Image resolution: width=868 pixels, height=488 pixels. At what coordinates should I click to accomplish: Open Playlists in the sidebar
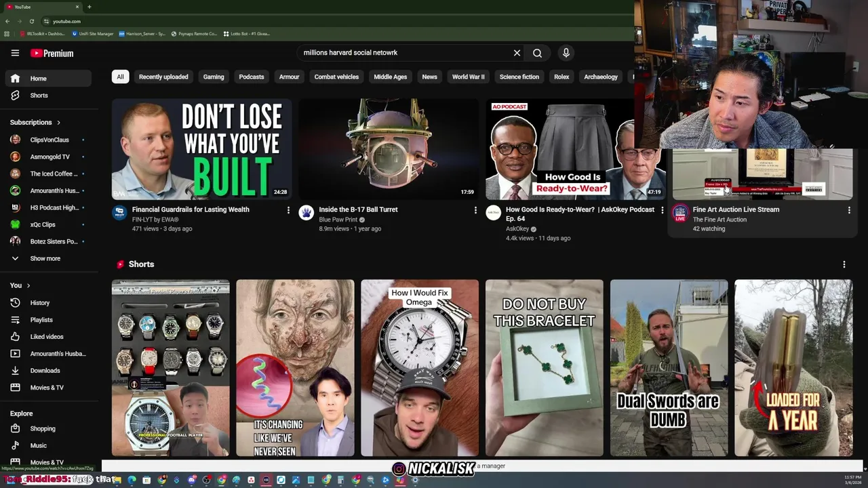point(48,320)
